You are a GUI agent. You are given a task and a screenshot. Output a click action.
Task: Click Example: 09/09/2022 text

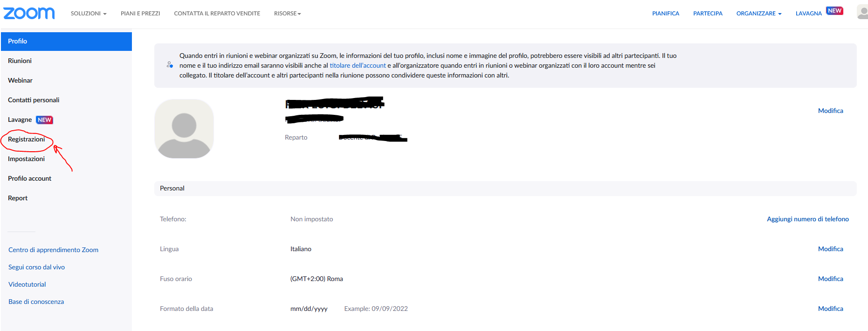click(376, 309)
